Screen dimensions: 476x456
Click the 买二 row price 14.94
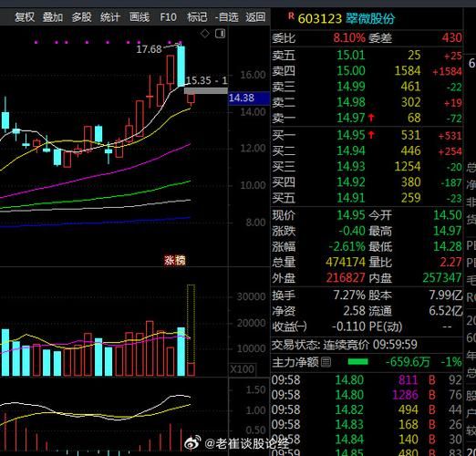coord(351,150)
